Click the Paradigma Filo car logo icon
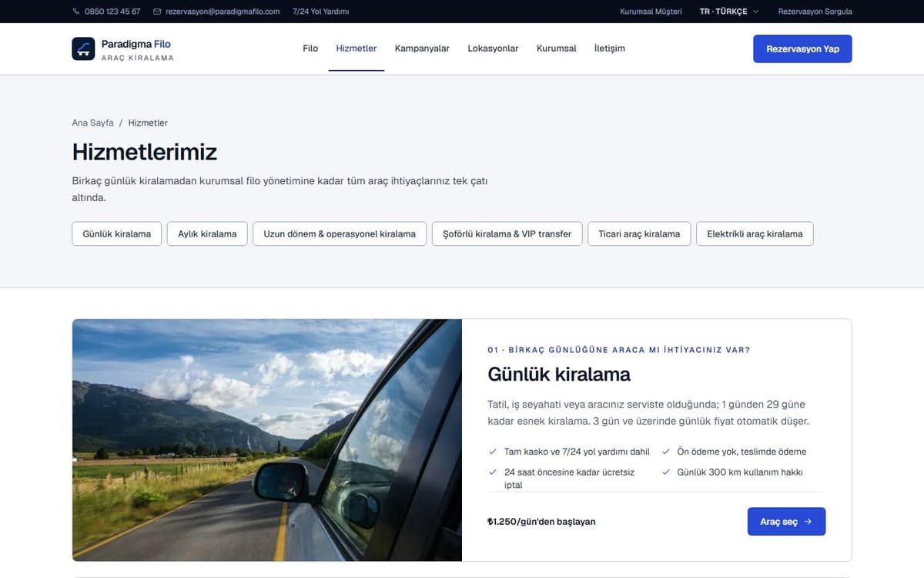The height and width of the screenshot is (578, 924). coord(83,49)
